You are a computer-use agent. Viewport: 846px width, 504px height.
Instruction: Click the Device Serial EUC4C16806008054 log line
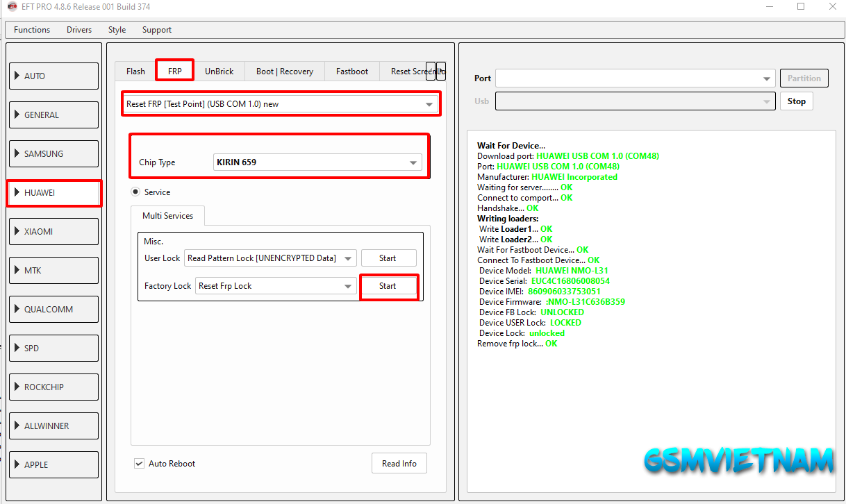coord(545,281)
